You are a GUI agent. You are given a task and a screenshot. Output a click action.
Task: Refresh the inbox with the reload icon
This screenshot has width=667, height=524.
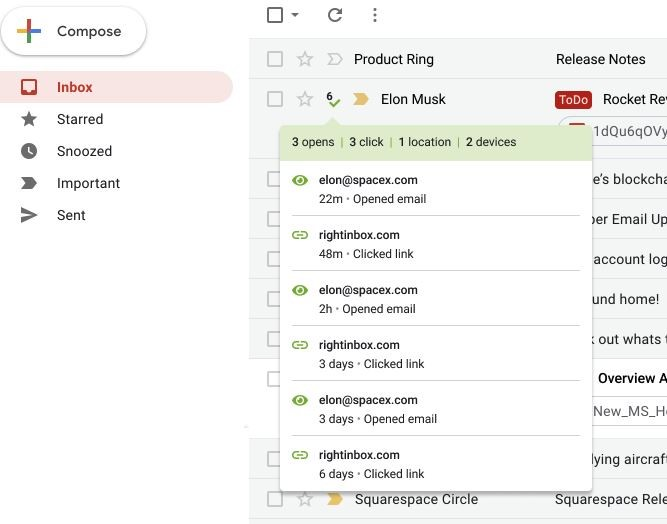tap(335, 15)
